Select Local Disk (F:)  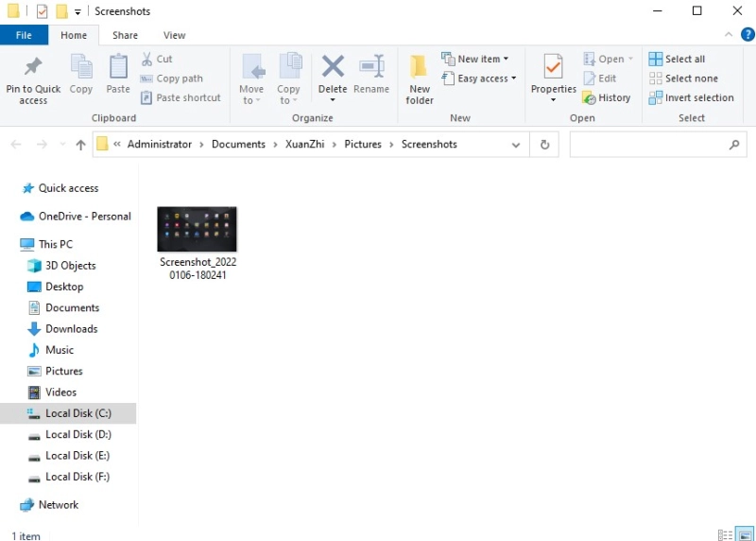point(68,477)
